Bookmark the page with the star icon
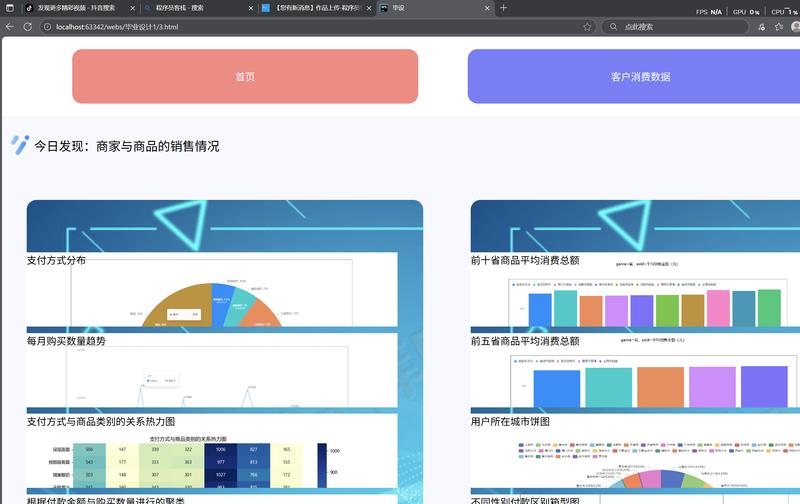Viewport: 800px width, 504px height. point(587,27)
